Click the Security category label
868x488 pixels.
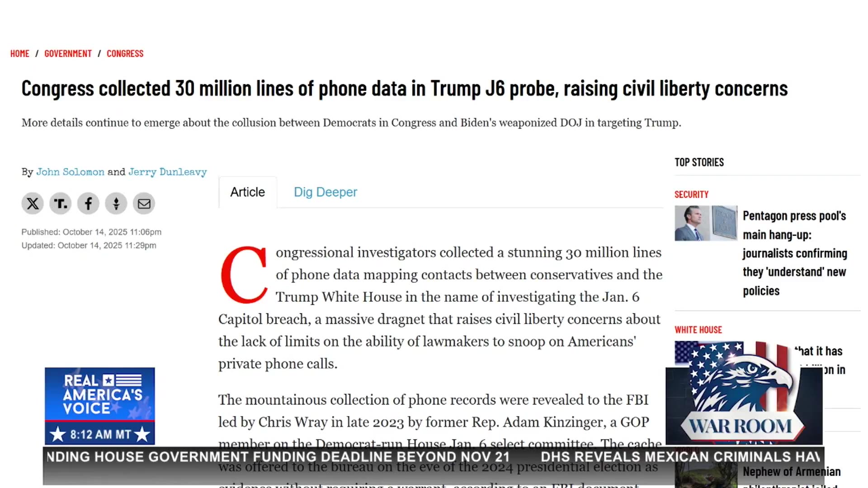pyautogui.click(x=691, y=195)
